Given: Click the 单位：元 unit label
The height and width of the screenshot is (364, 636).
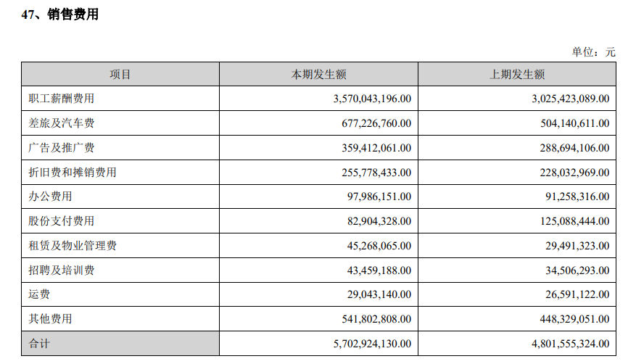Looking at the screenshot, I should [592, 51].
